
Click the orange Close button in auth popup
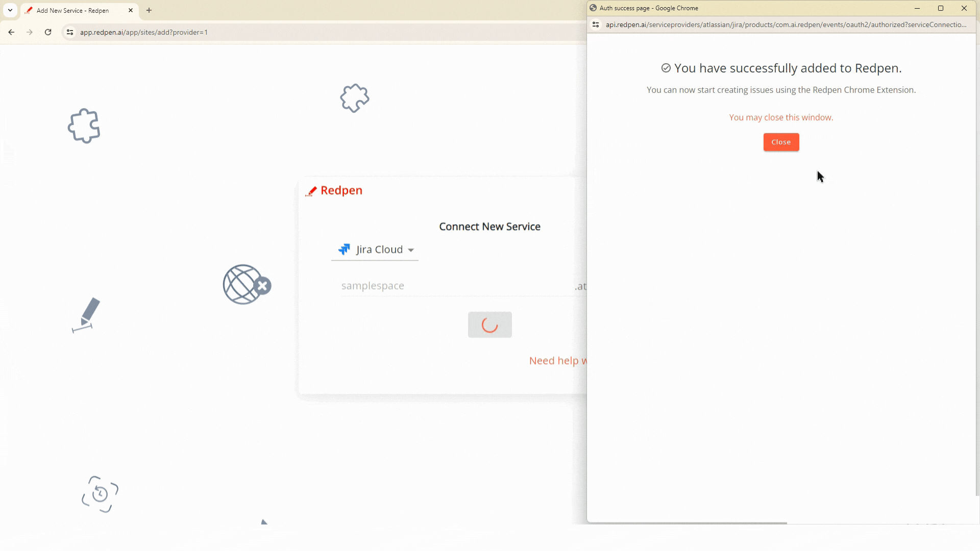point(781,142)
